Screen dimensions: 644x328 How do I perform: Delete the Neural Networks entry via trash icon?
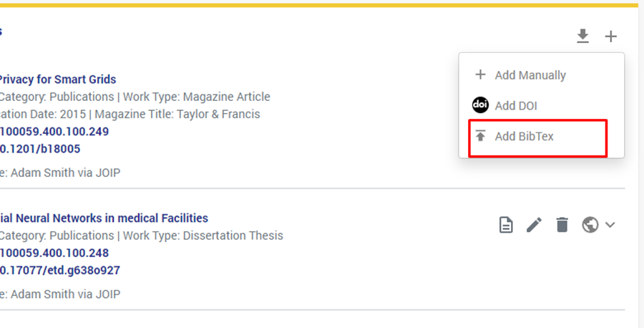(x=562, y=225)
